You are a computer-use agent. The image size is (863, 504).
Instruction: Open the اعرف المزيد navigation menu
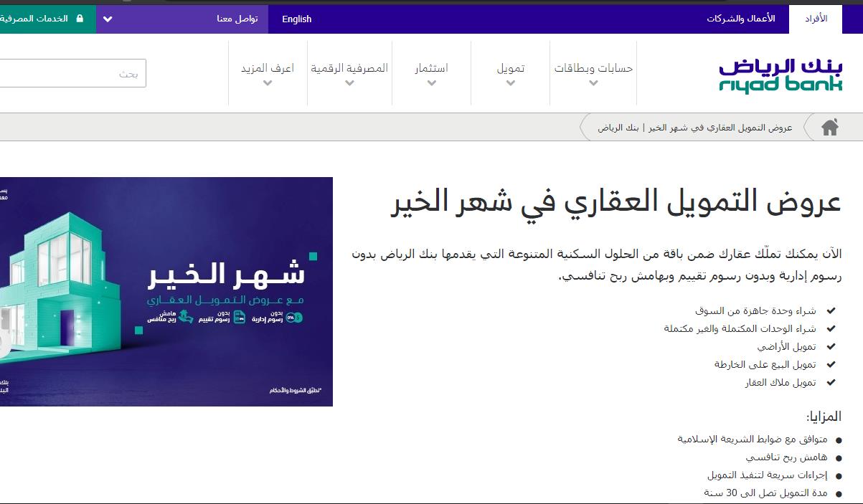268,73
